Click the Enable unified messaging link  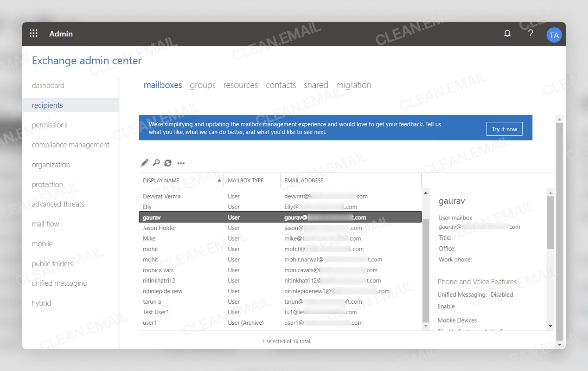[x=446, y=306]
